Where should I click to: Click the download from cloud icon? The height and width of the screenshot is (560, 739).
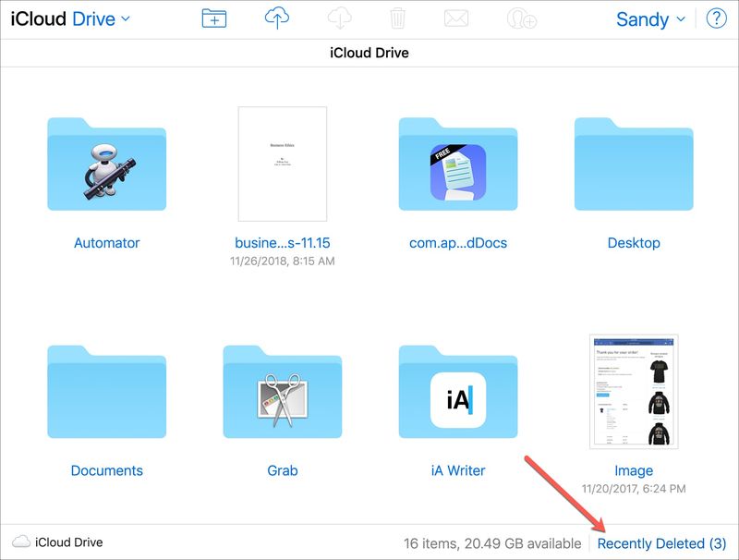(339, 18)
